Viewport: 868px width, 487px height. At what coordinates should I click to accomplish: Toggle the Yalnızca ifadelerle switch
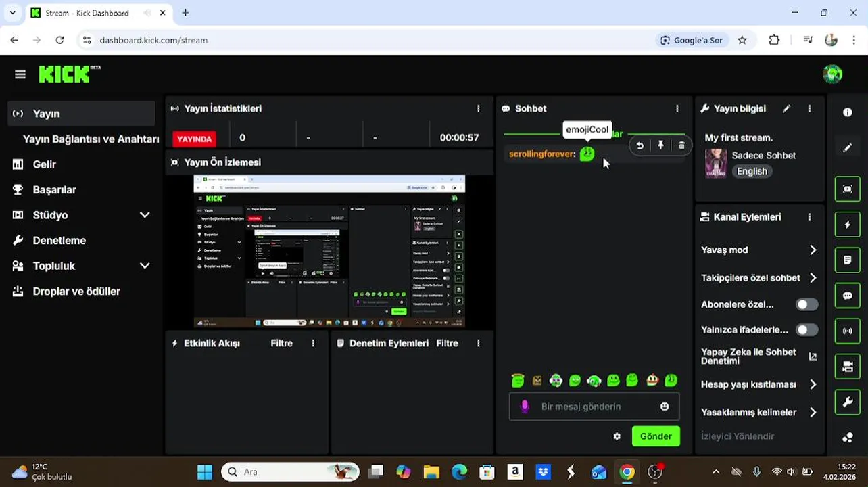click(x=806, y=330)
